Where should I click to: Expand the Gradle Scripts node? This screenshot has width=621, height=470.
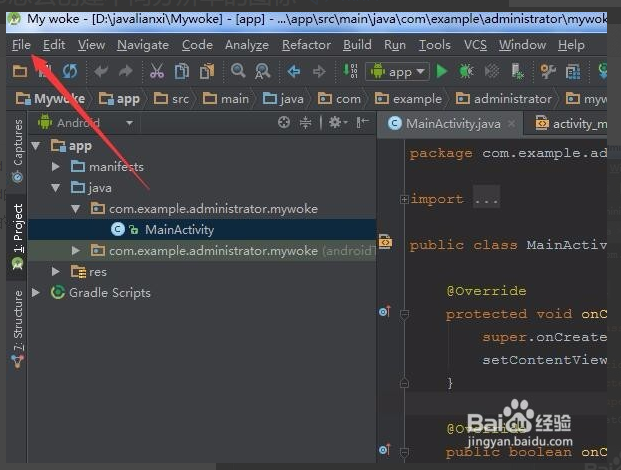pyautogui.click(x=36, y=293)
